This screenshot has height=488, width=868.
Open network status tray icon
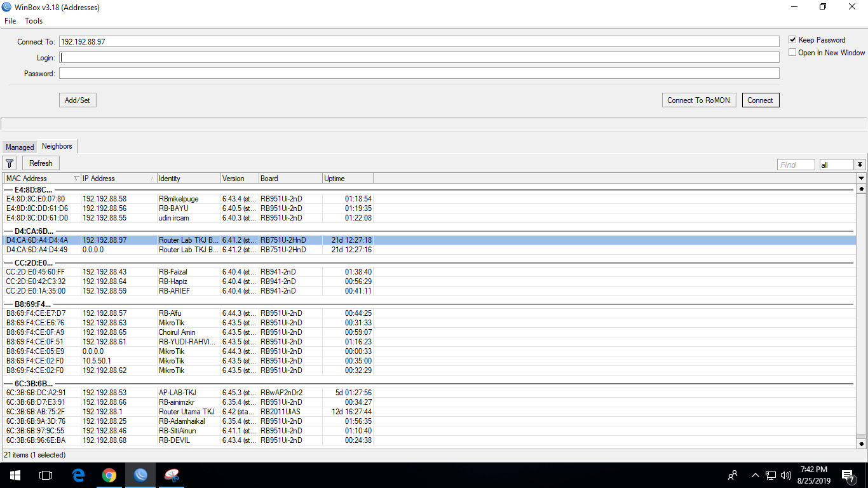[x=770, y=475]
